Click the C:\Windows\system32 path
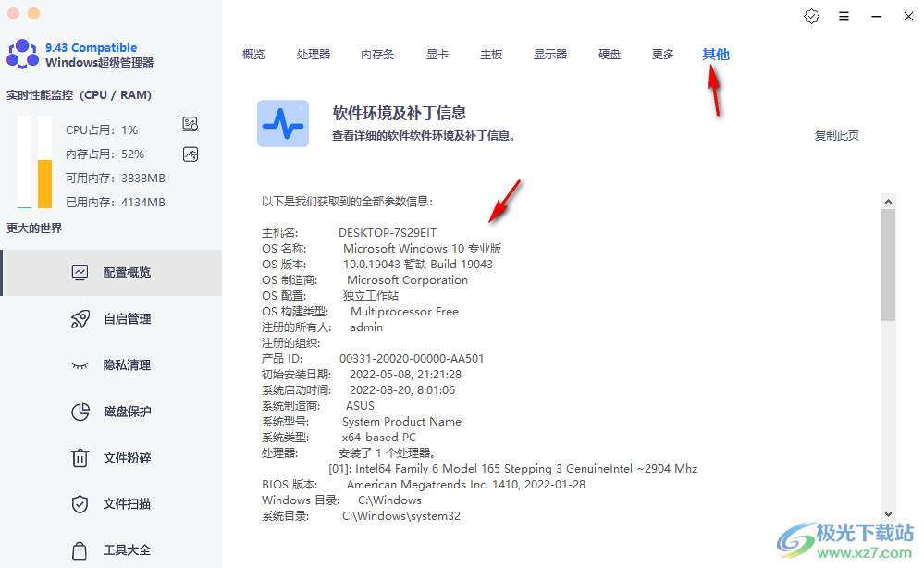Image resolution: width=924 pixels, height=568 pixels. click(401, 516)
